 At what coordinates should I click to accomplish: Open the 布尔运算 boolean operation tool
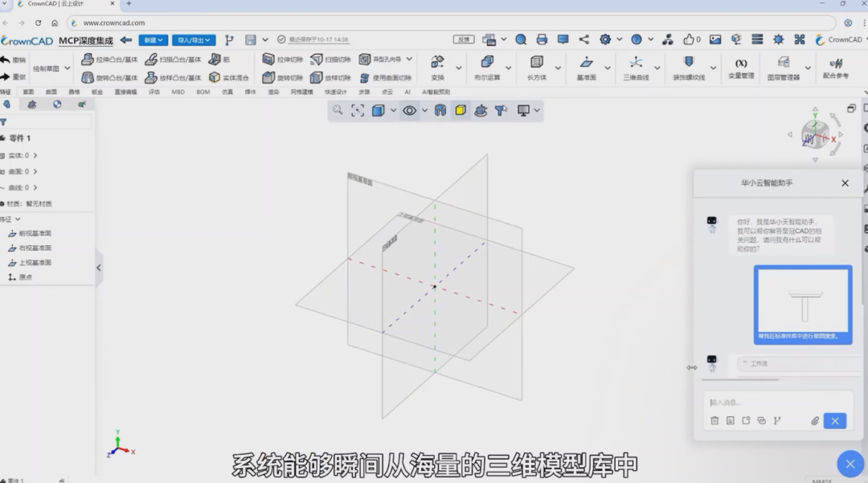tap(487, 68)
